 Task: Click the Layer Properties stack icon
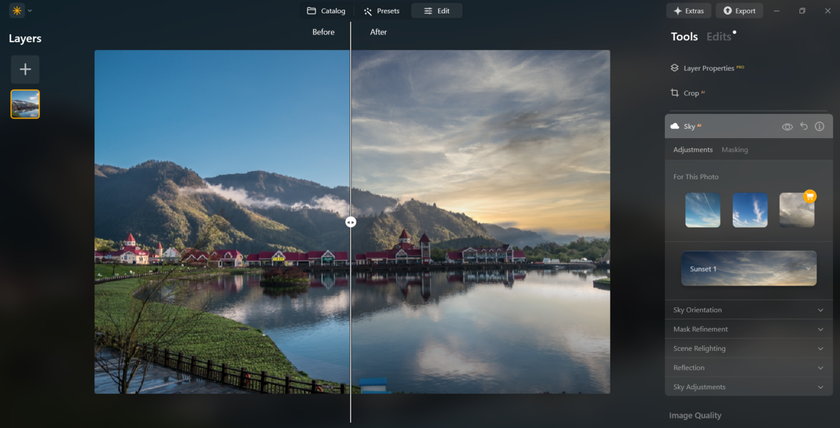pyautogui.click(x=674, y=68)
